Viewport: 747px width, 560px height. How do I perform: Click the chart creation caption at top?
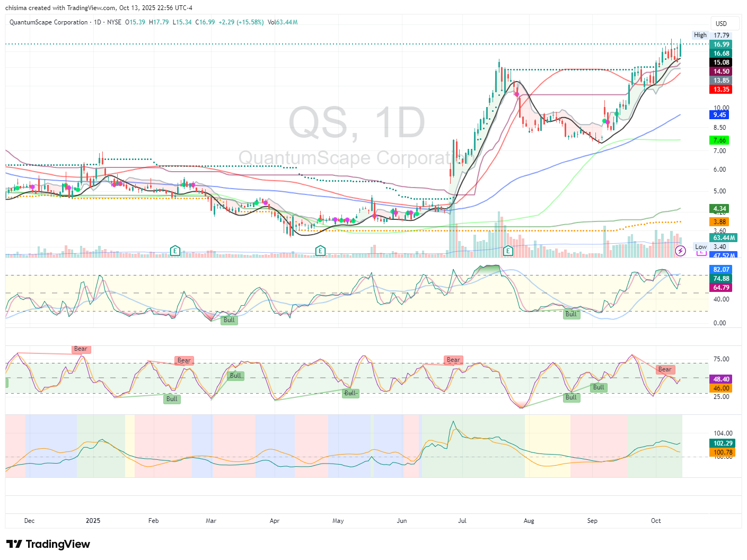pyautogui.click(x=99, y=8)
